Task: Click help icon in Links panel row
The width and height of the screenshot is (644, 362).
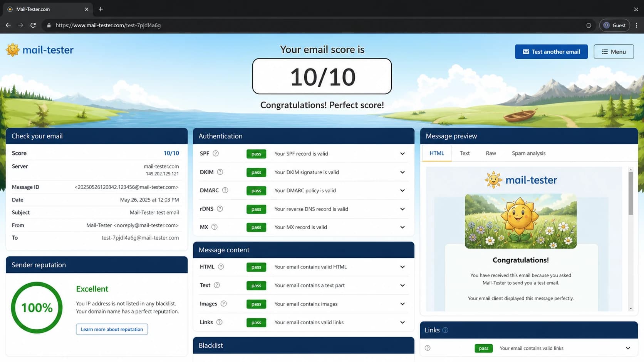Action: coord(428,348)
